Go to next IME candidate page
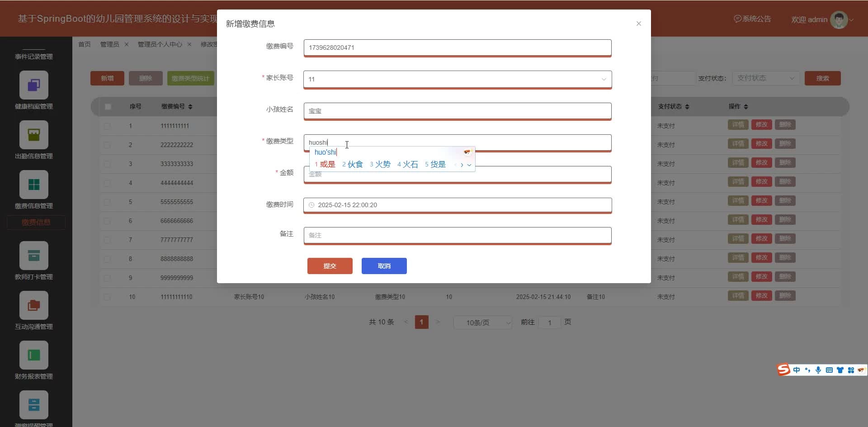Image resolution: width=868 pixels, height=427 pixels. pyautogui.click(x=462, y=165)
